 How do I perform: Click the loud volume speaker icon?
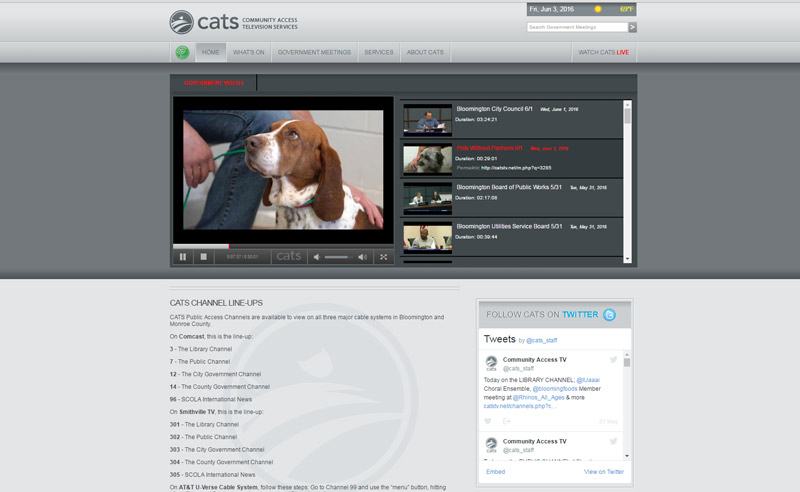[x=362, y=257]
